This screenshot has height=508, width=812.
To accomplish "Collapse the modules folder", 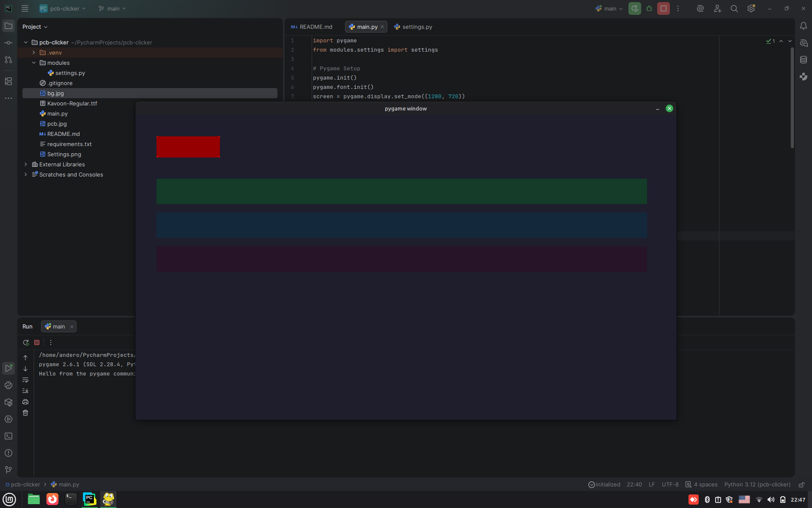I will point(34,63).
